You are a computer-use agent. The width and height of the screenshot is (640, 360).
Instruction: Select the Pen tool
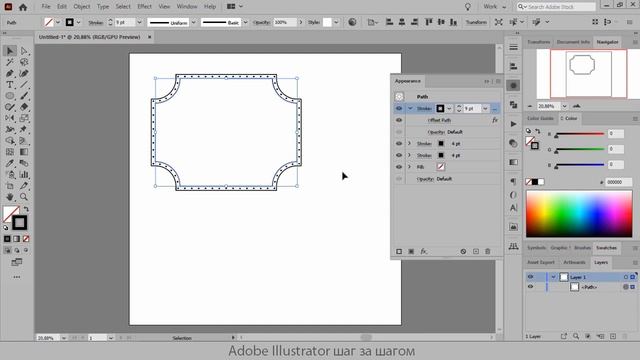[x=10, y=73]
